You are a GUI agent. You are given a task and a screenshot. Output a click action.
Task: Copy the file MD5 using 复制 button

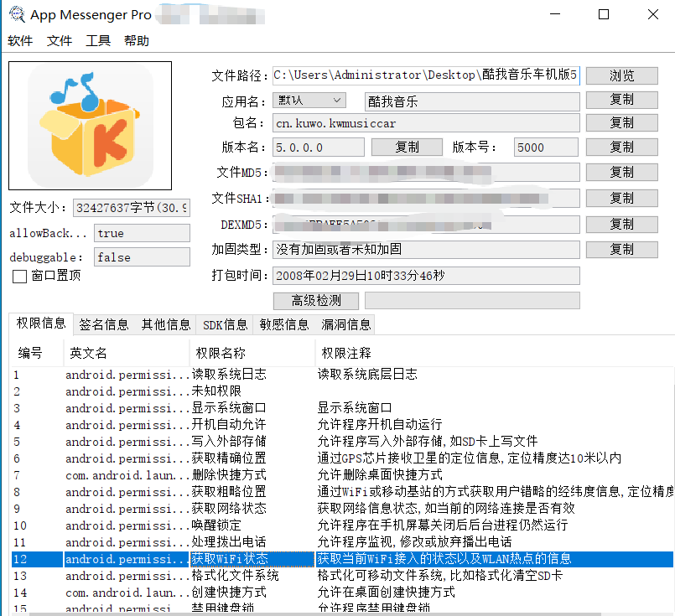tap(621, 172)
